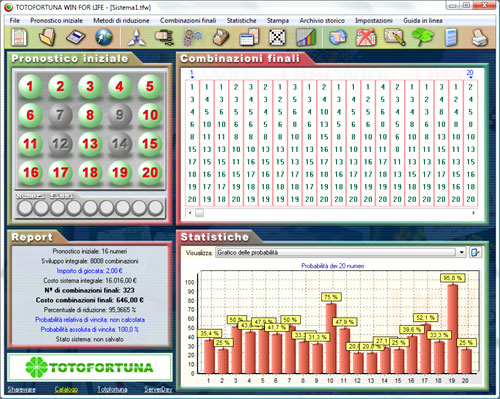Enable the grey number ball 9
This screenshot has width=500, height=399.
(x=120, y=115)
